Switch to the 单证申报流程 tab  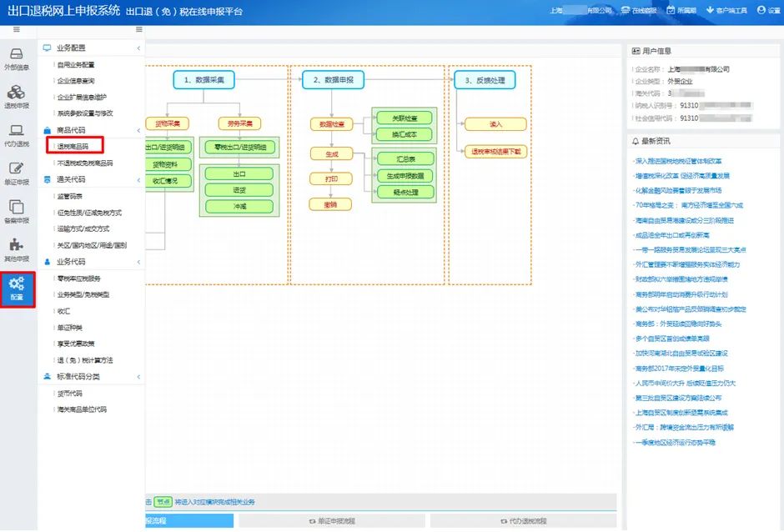pos(332,521)
